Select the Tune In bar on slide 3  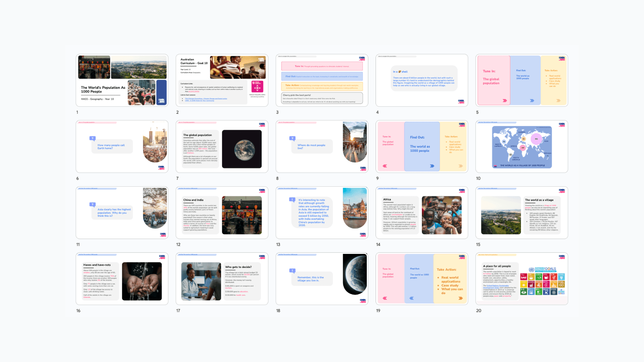322,66
